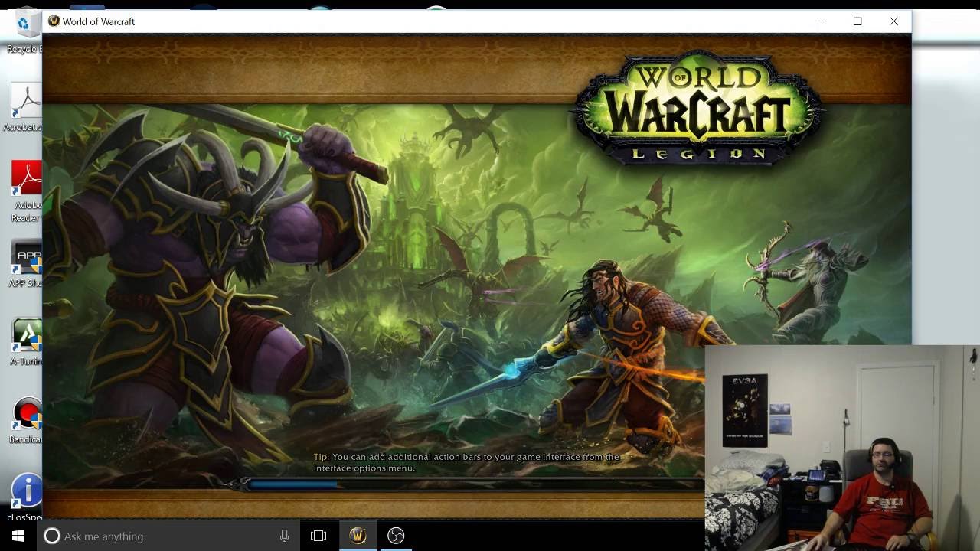Open the cFosSpeed desktop shortcut
The image size is (980, 551).
tap(26, 497)
